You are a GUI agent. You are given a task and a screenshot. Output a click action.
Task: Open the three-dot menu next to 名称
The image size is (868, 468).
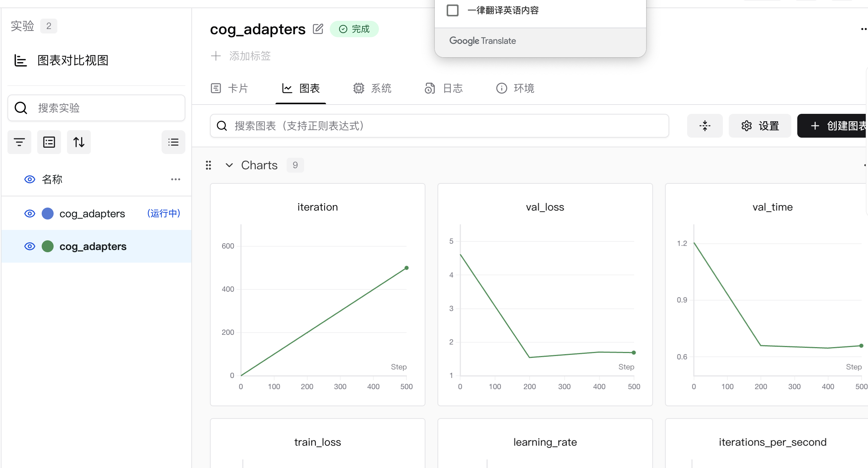tap(175, 179)
